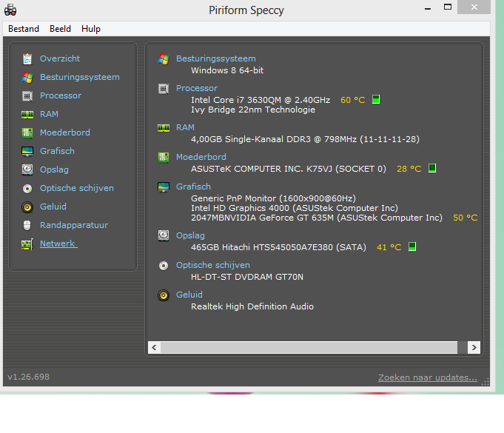Select Overzicht in the sidebar

pyautogui.click(x=60, y=58)
